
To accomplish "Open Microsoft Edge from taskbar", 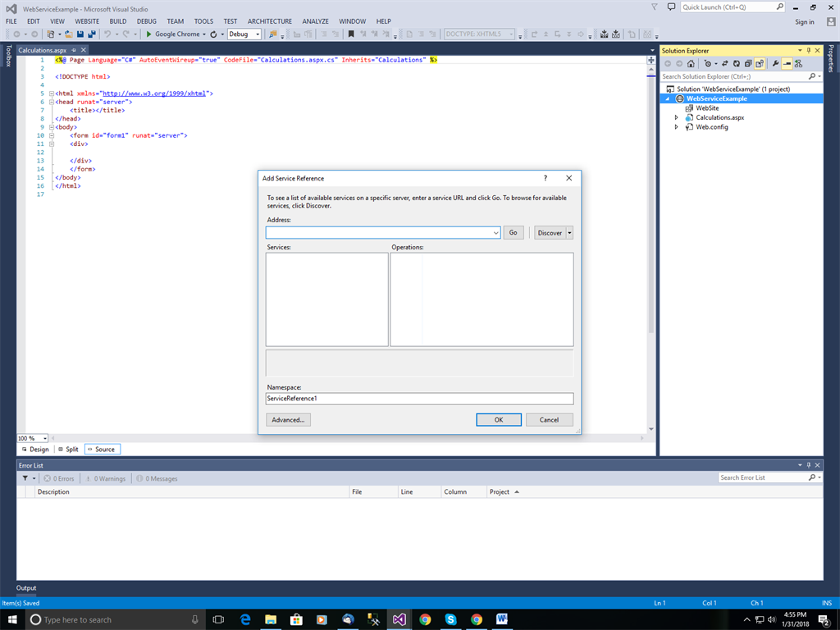I will 244,619.
